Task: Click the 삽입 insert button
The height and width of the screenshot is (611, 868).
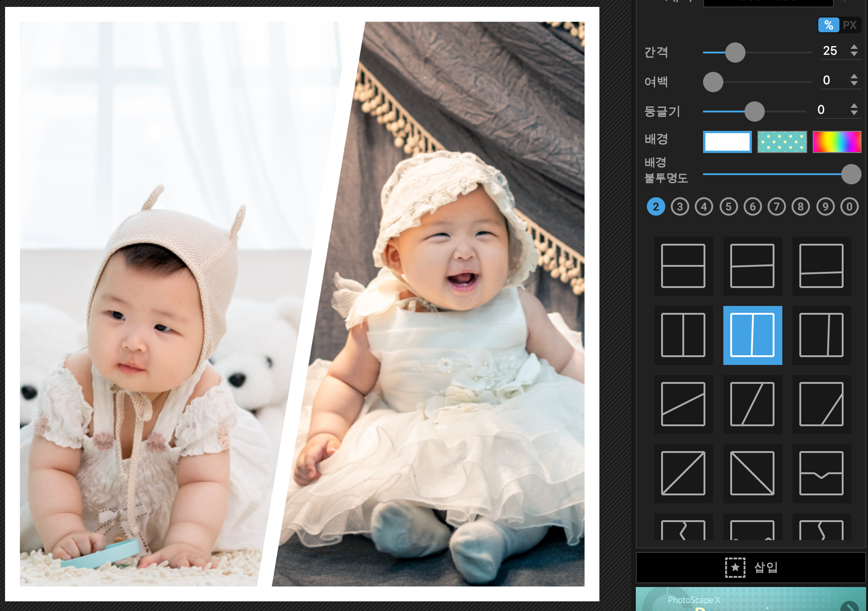Action: (751, 567)
